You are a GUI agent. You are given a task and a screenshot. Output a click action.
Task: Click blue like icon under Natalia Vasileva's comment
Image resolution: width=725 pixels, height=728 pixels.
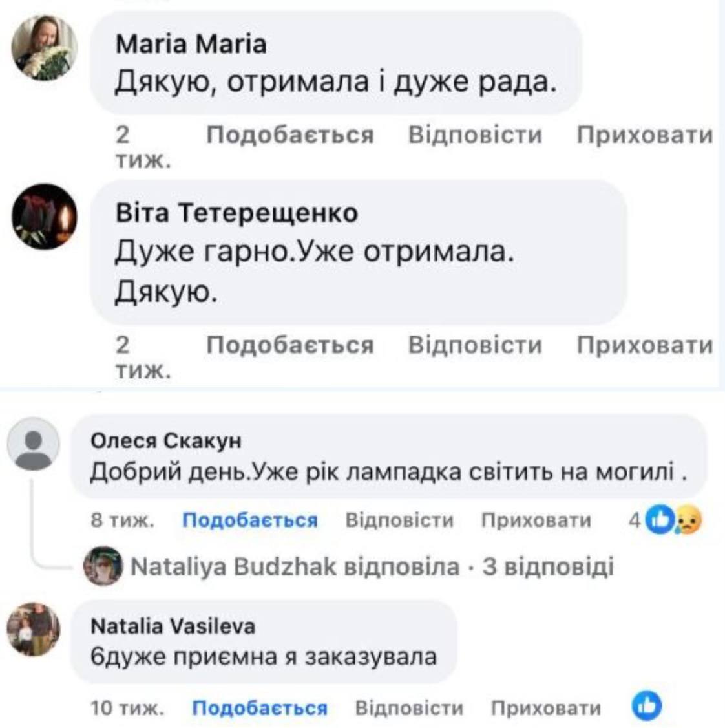pos(647,706)
